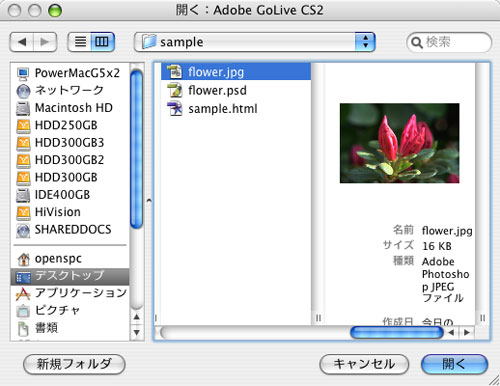Select the ネットワーク globe icon
Image resolution: width=500 pixels, height=386 pixels.
pyautogui.click(x=23, y=91)
